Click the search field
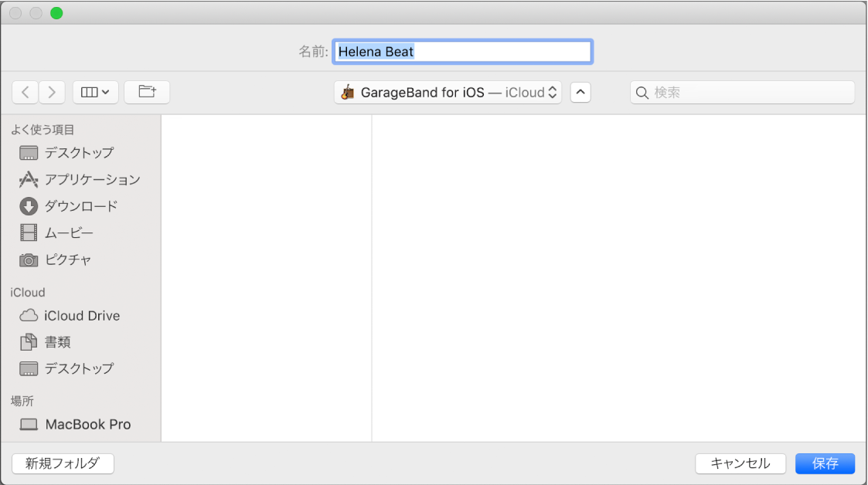The height and width of the screenshot is (485, 868). coord(742,93)
